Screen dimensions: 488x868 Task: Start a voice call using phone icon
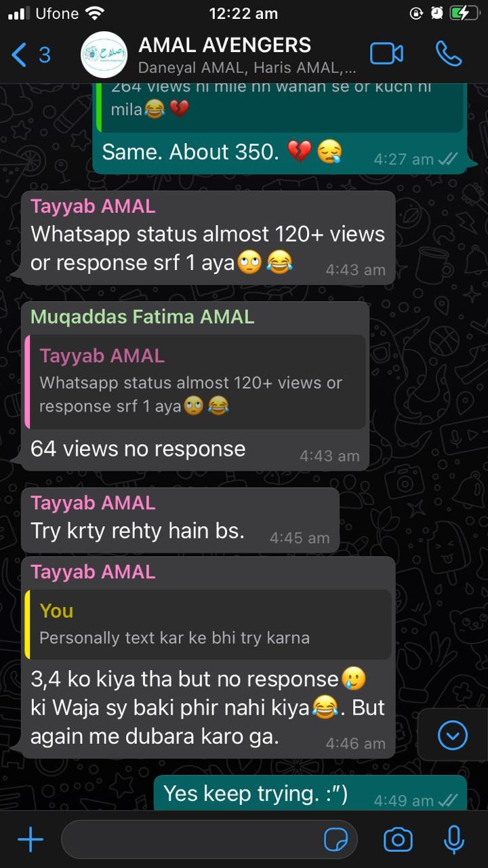(449, 54)
